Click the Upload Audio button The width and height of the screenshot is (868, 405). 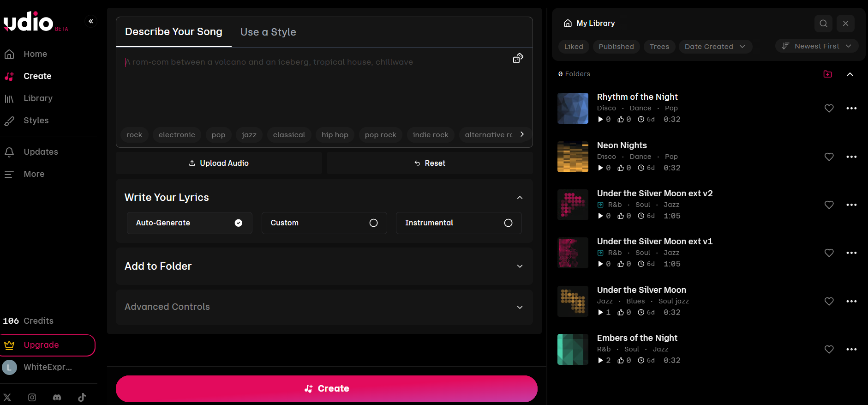tap(219, 163)
